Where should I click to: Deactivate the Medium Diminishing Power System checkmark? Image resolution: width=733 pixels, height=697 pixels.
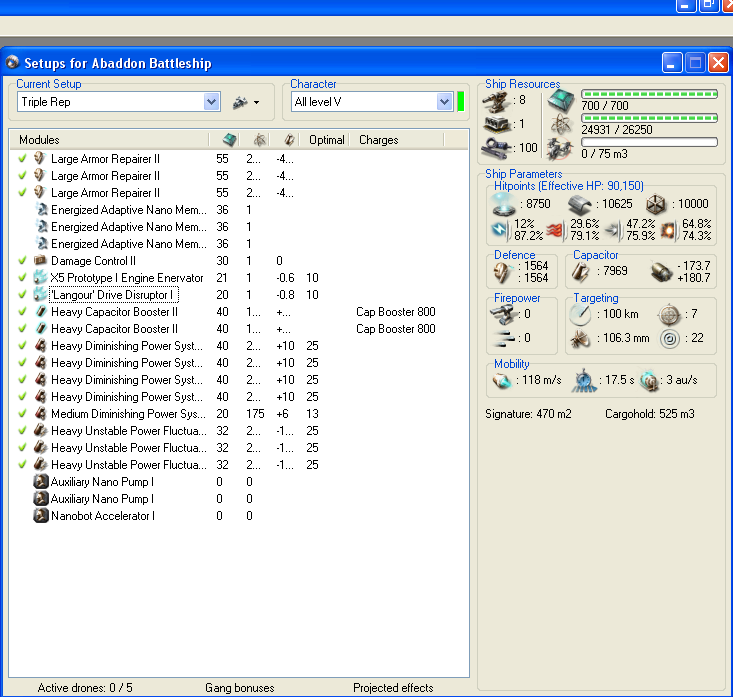(x=22, y=414)
